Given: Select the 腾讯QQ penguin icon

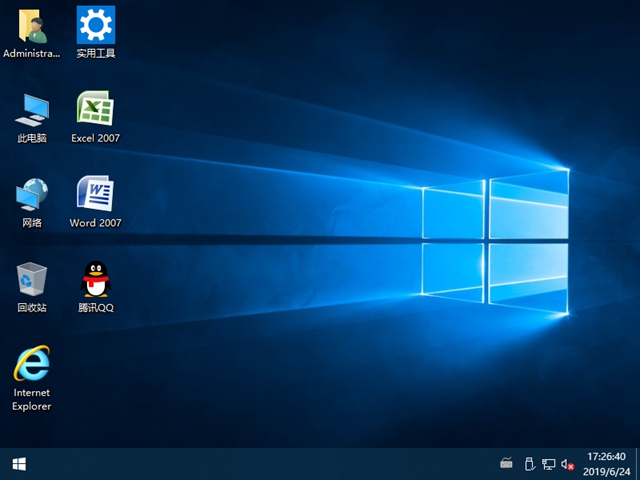Looking at the screenshot, I should pyautogui.click(x=96, y=279).
